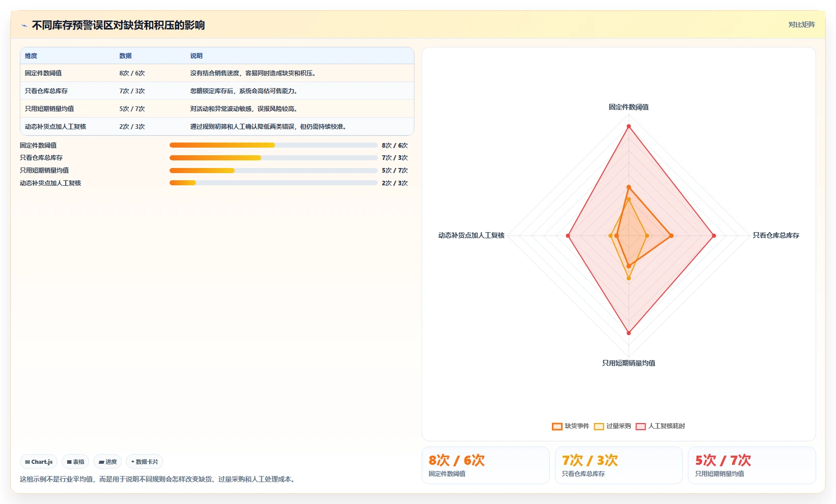The height and width of the screenshot is (504, 836).
Task: Click the Chart.js chip
Action: click(39, 462)
